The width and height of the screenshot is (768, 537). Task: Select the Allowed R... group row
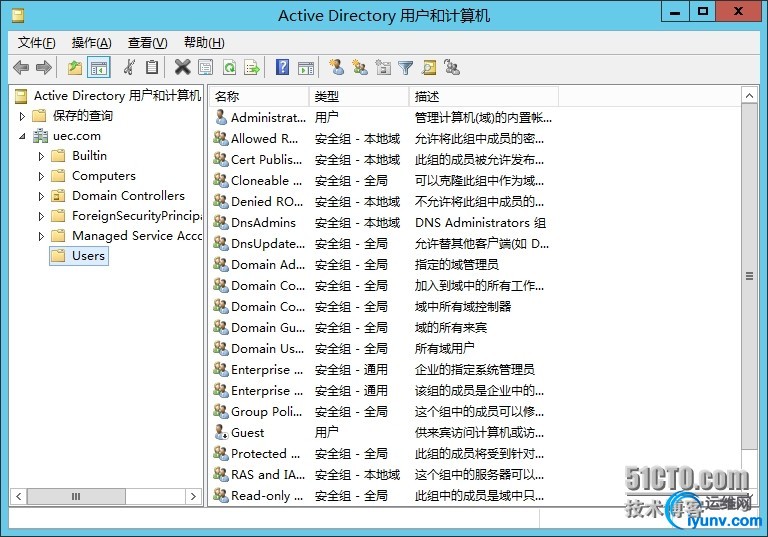click(x=383, y=138)
